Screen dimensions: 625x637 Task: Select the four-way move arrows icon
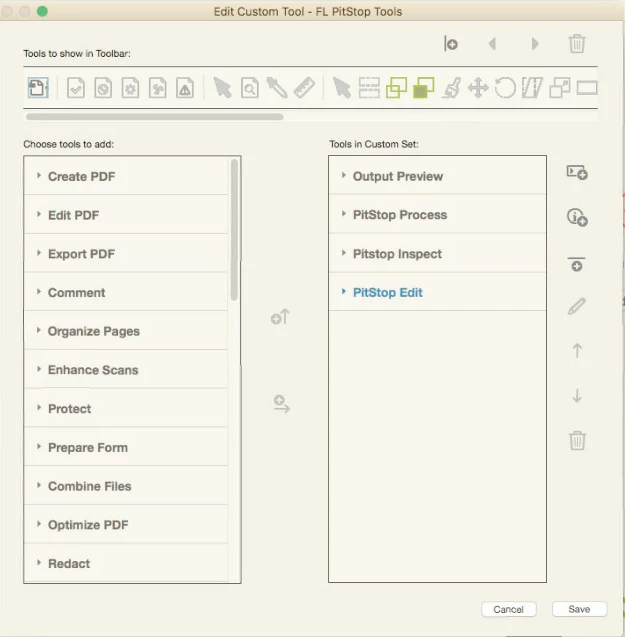point(478,88)
